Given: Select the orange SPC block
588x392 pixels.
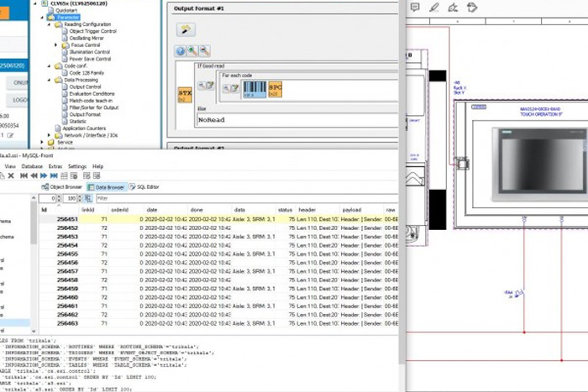Looking at the screenshot, I should 275,90.
